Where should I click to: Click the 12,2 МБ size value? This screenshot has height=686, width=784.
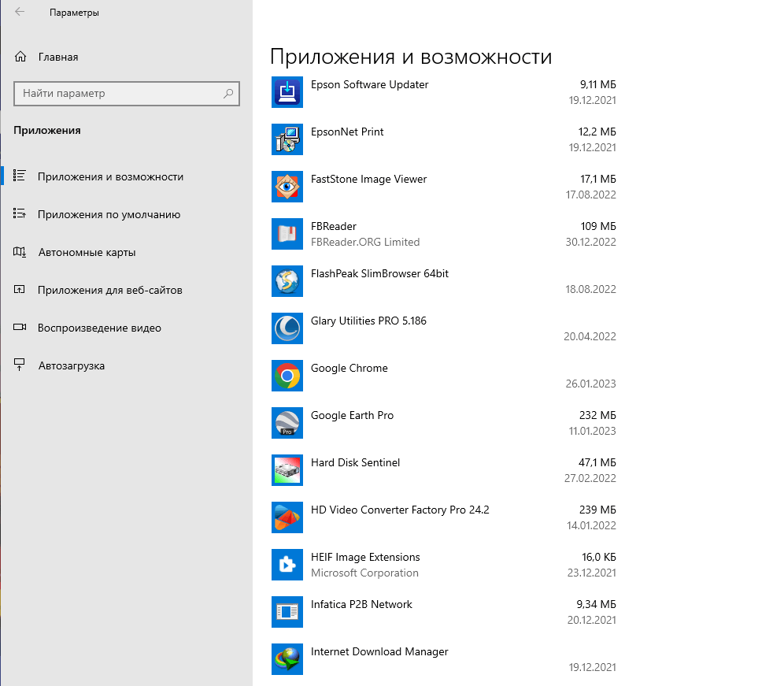coord(597,132)
